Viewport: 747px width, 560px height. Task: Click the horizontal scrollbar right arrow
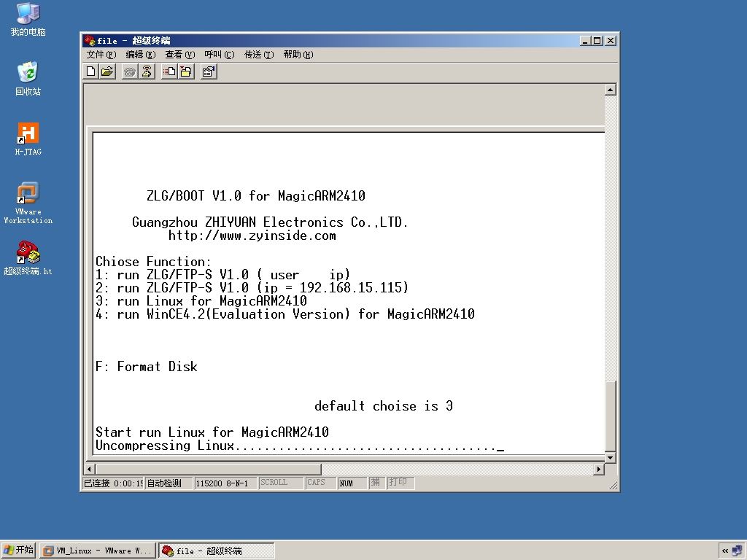pyautogui.click(x=599, y=469)
